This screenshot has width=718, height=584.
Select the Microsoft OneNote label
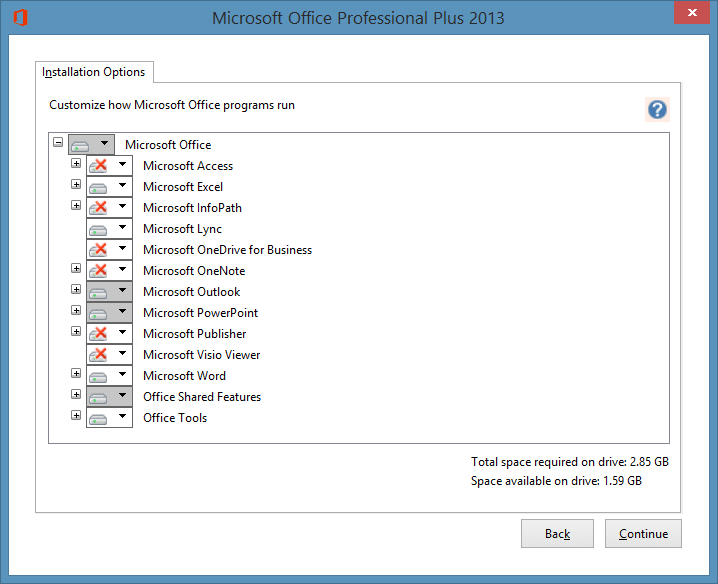(x=194, y=271)
